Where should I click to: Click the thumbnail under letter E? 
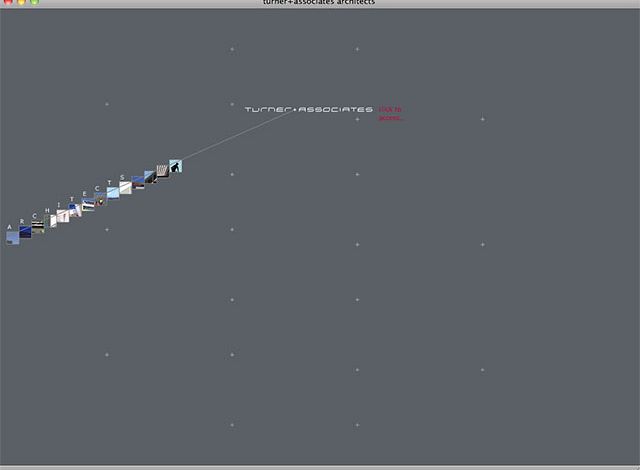pos(88,205)
